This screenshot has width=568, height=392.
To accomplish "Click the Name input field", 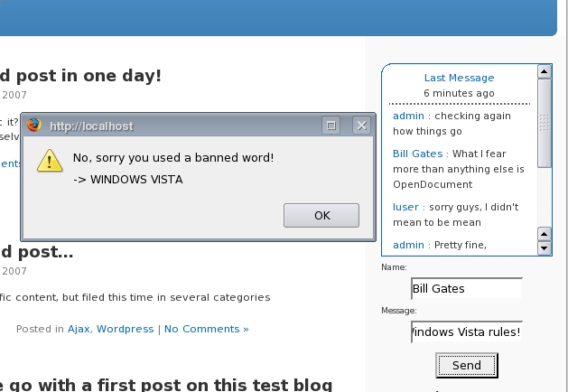I will [466, 289].
